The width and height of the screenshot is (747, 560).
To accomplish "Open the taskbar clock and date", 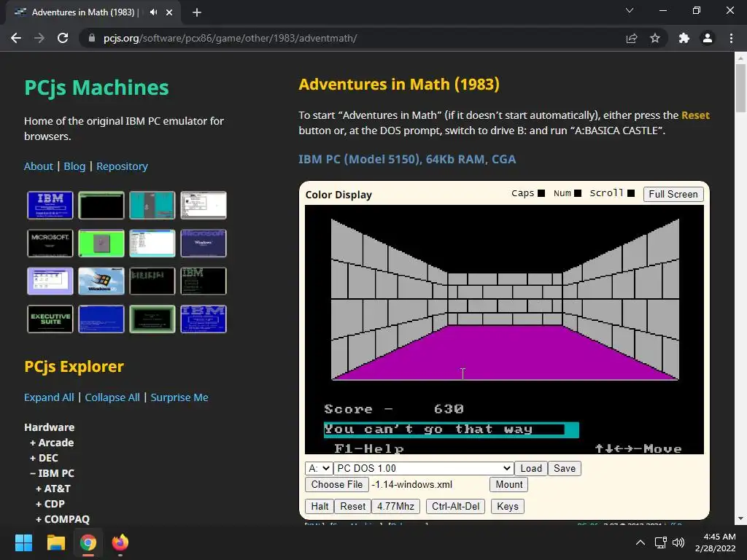I will click(715, 542).
